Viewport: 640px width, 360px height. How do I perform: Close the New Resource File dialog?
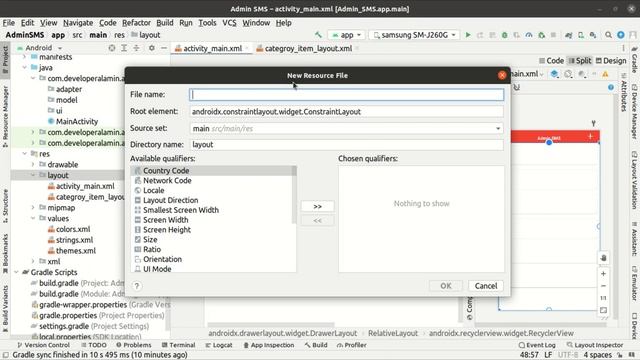[502, 76]
